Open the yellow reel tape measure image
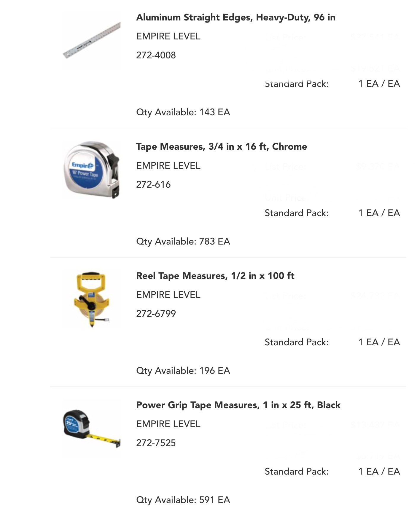This screenshot has width=420, height=514. point(92,299)
